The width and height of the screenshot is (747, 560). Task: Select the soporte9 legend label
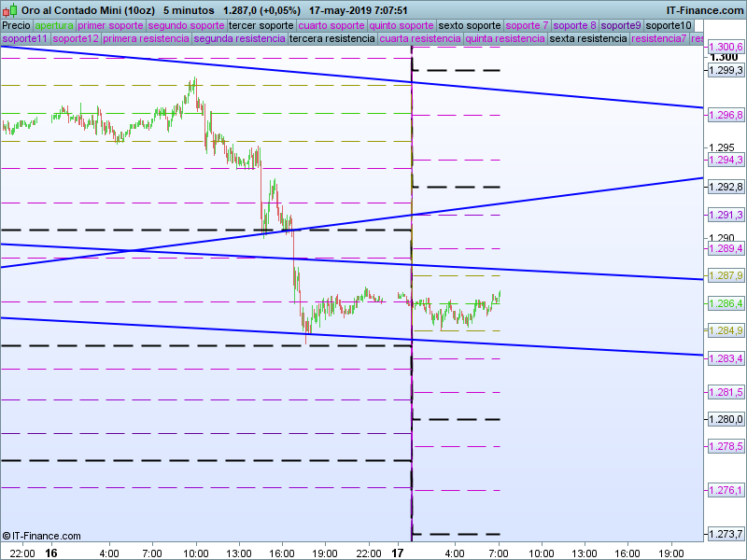click(x=621, y=26)
